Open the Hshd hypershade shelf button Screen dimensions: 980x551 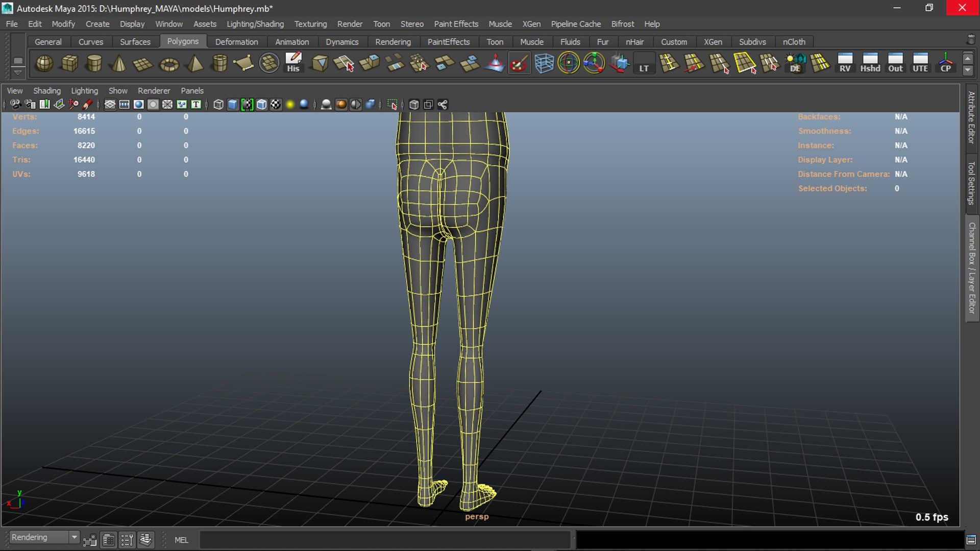coord(870,63)
